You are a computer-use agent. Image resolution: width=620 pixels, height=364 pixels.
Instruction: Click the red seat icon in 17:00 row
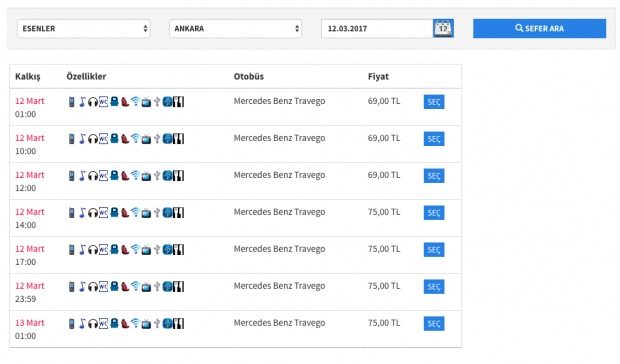[x=125, y=249]
